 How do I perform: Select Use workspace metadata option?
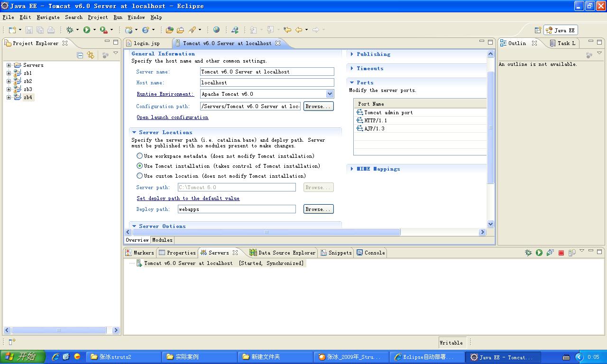click(x=139, y=156)
